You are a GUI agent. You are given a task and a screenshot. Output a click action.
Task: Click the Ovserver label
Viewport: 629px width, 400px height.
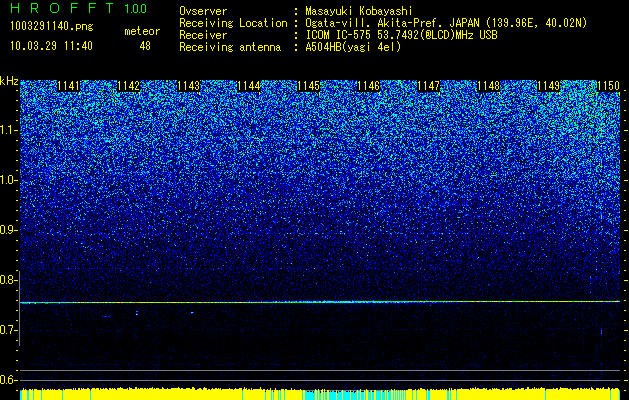(x=203, y=11)
